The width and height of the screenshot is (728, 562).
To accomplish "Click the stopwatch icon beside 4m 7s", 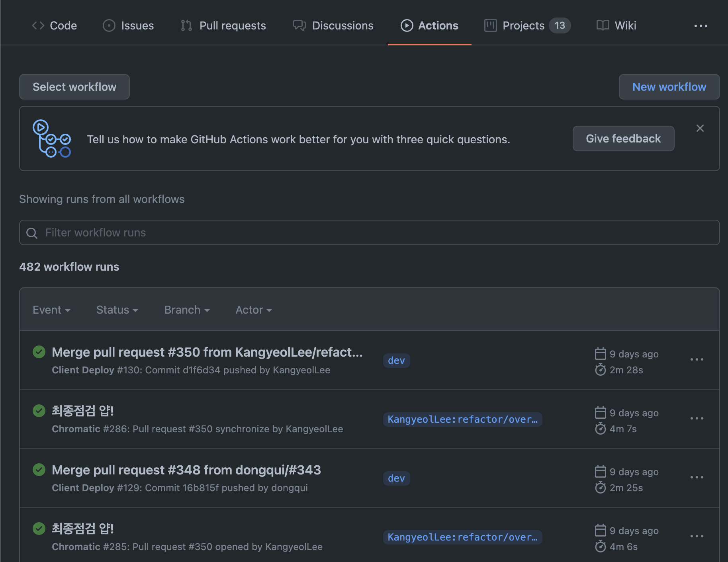I will pyautogui.click(x=601, y=429).
